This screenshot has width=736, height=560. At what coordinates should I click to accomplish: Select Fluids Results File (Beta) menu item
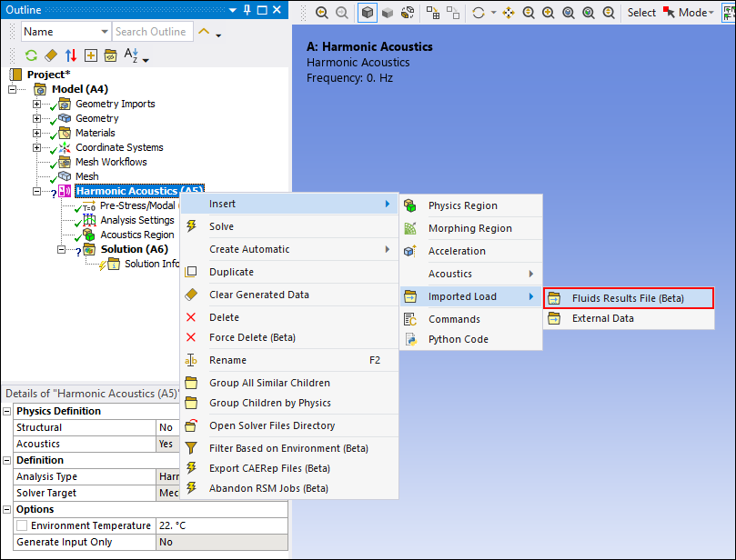pyautogui.click(x=628, y=297)
